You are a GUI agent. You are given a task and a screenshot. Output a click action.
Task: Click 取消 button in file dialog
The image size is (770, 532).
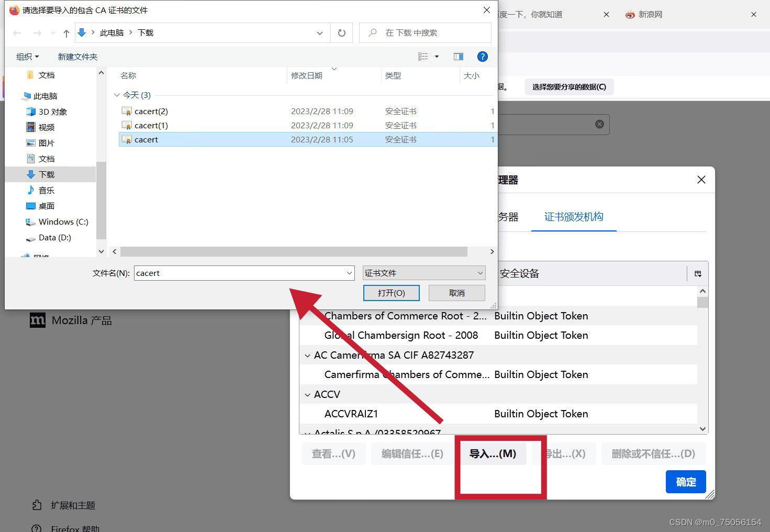pos(457,293)
